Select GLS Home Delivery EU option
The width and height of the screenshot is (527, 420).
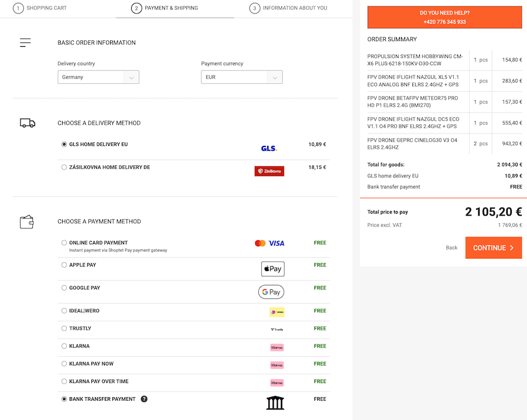tap(64, 144)
